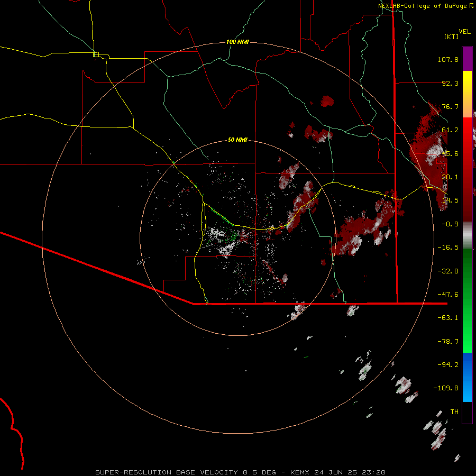Pick the blue color bar segment

(467, 377)
